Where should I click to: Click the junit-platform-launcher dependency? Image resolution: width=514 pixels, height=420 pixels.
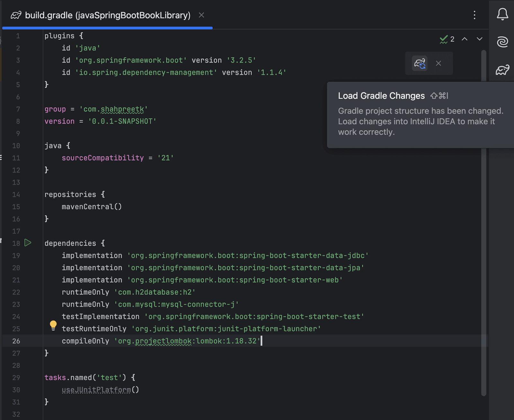click(226, 329)
